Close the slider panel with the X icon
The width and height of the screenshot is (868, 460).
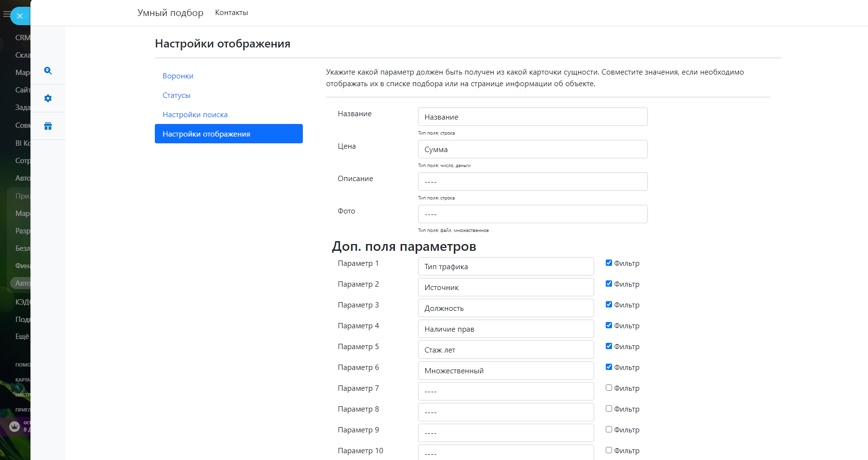(20, 16)
